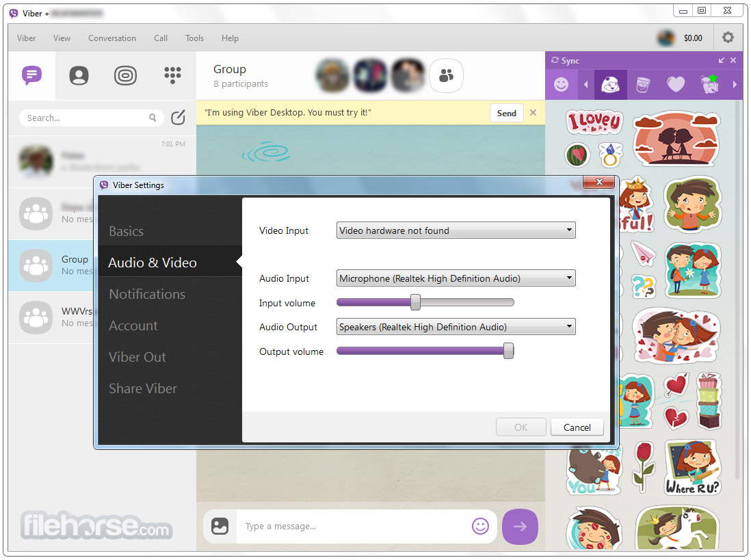
Task: Open the contacts tab icon
Action: click(x=79, y=76)
